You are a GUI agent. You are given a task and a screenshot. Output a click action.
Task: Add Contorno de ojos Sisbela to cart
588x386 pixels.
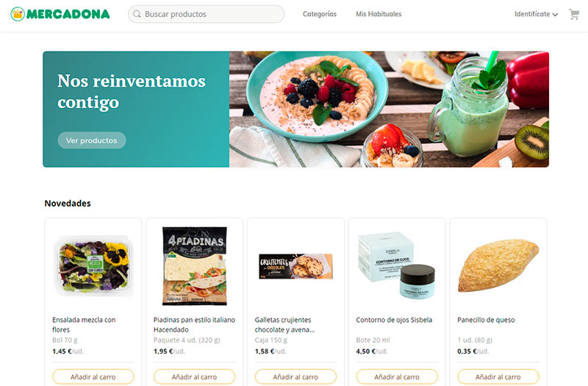(397, 376)
